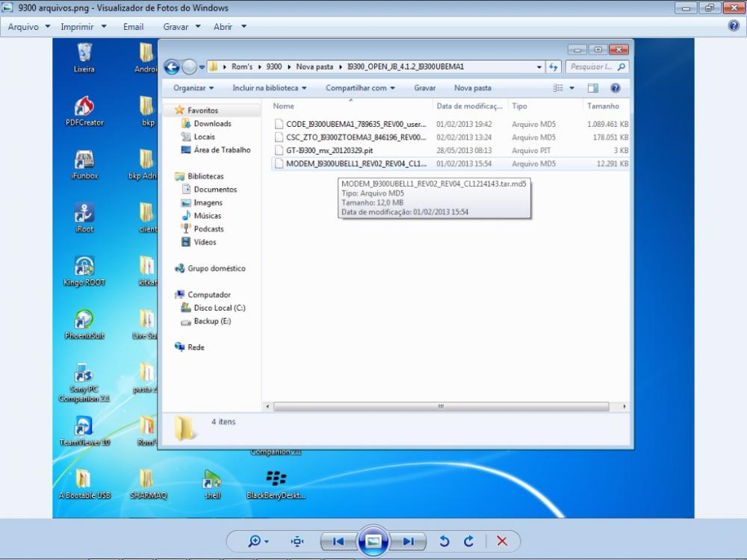Open the address bar history dropdown
Image resolution: width=747 pixels, height=560 pixels.
pyautogui.click(x=539, y=67)
